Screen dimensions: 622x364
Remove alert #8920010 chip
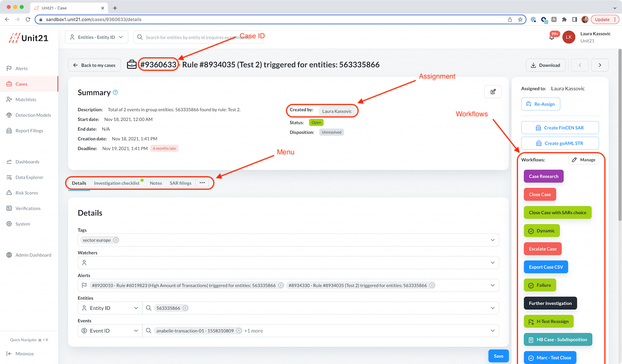[281, 286]
